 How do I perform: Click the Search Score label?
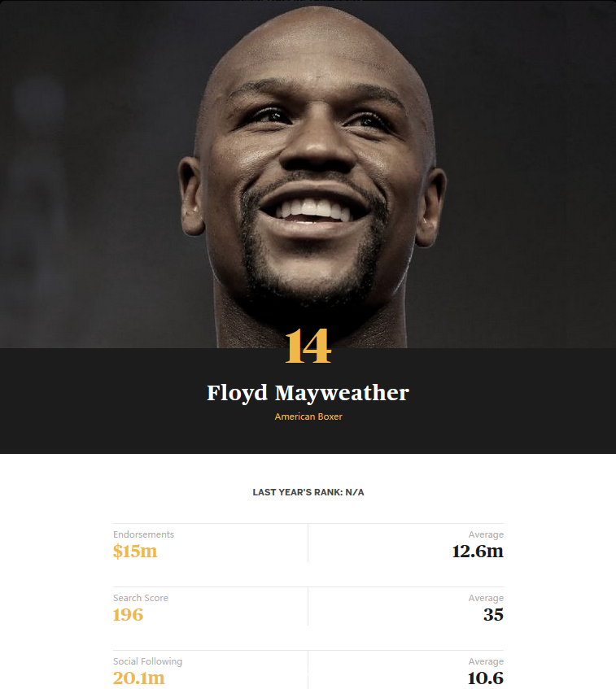click(x=140, y=598)
